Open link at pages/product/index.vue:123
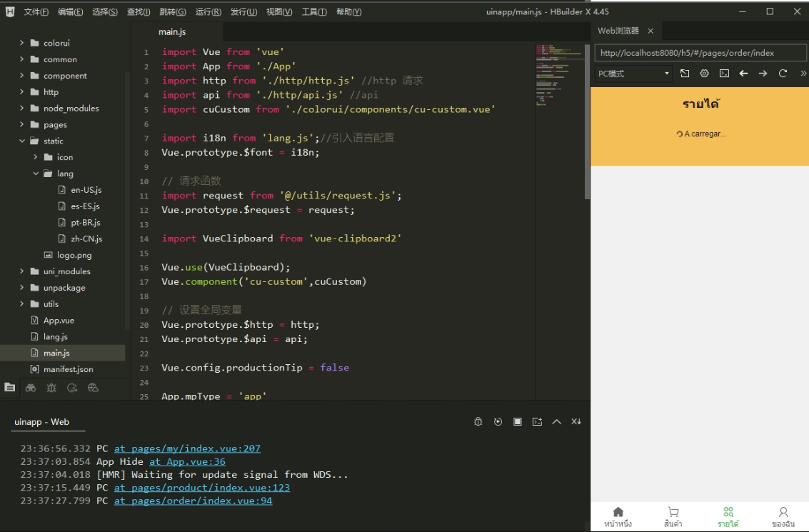Screen dimensions: 809x532 click(202, 487)
